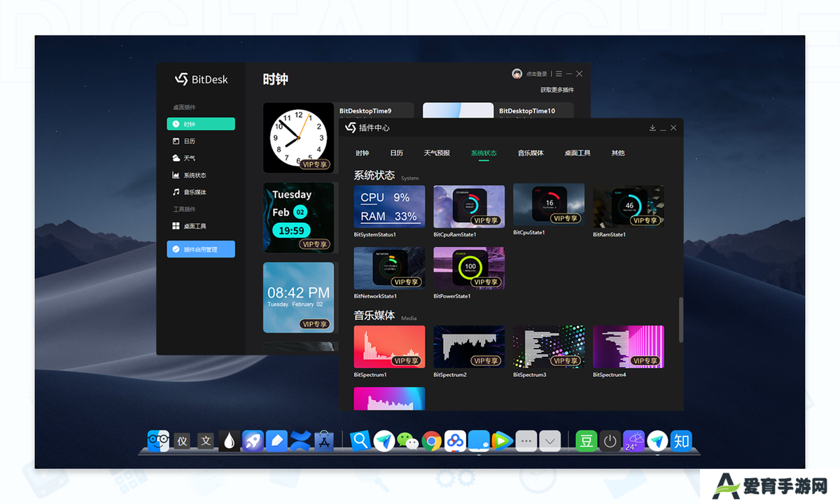The width and height of the screenshot is (840, 504).
Task: Select the BitCpuState1 plugin thumbnail
Action: click(x=549, y=205)
